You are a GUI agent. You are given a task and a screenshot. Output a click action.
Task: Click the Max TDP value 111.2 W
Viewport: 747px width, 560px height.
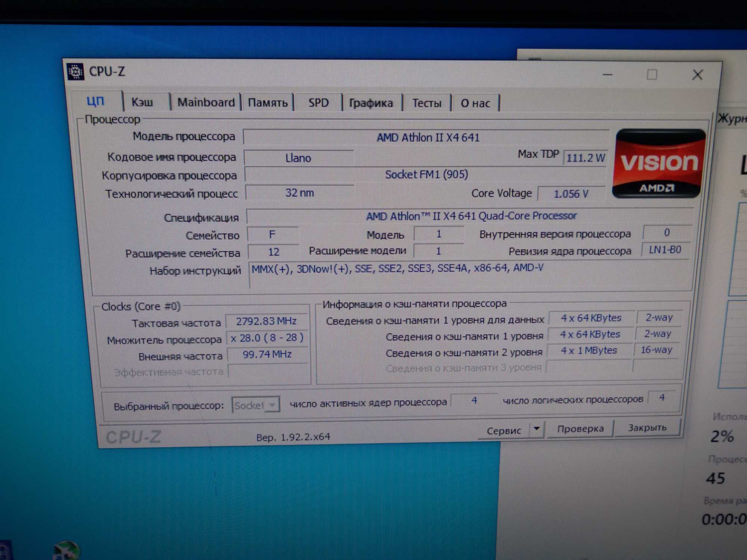click(x=585, y=158)
